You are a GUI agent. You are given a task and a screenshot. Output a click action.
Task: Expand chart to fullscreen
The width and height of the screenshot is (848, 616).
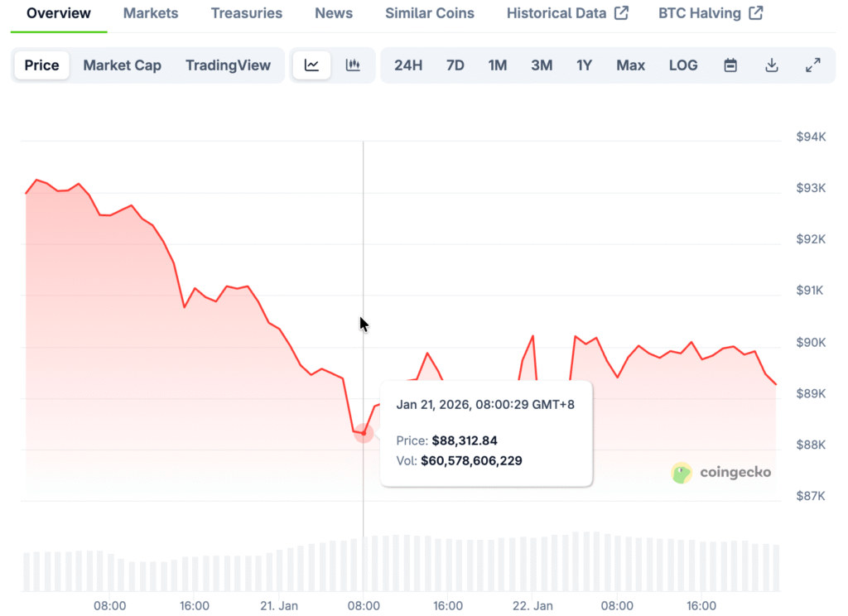pyautogui.click(x=813, y=65)
